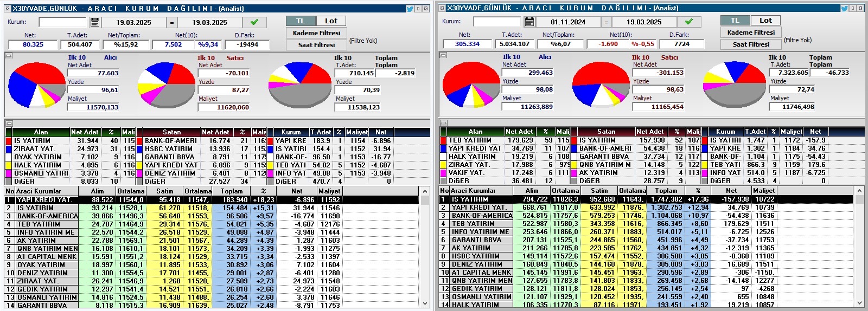Click the 01.11.2024 start date field
This screenshot has height=311, width=868.
568,22
